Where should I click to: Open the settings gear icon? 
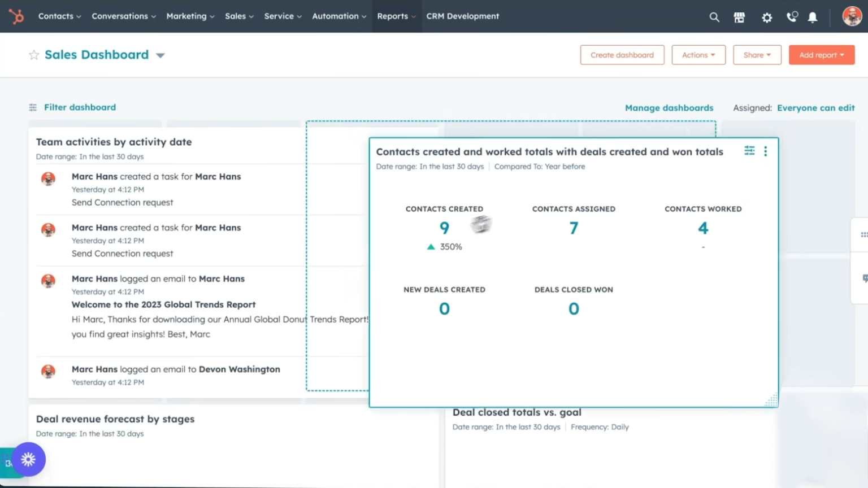[x=766, y=17]
